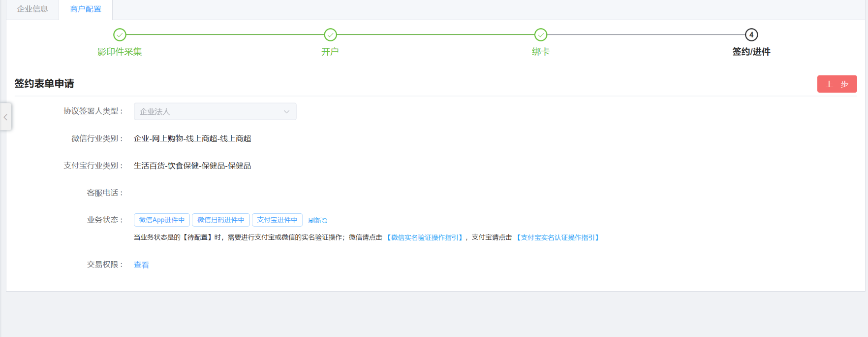Click the refresh icon next to 刷新
868x337 pixels.
coord(325,221)
